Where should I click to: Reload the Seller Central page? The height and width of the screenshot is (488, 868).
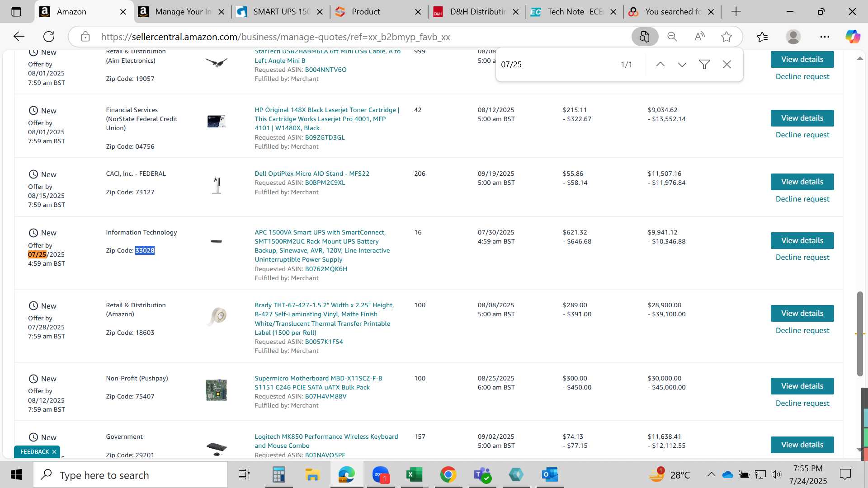(x=49, y=37)
